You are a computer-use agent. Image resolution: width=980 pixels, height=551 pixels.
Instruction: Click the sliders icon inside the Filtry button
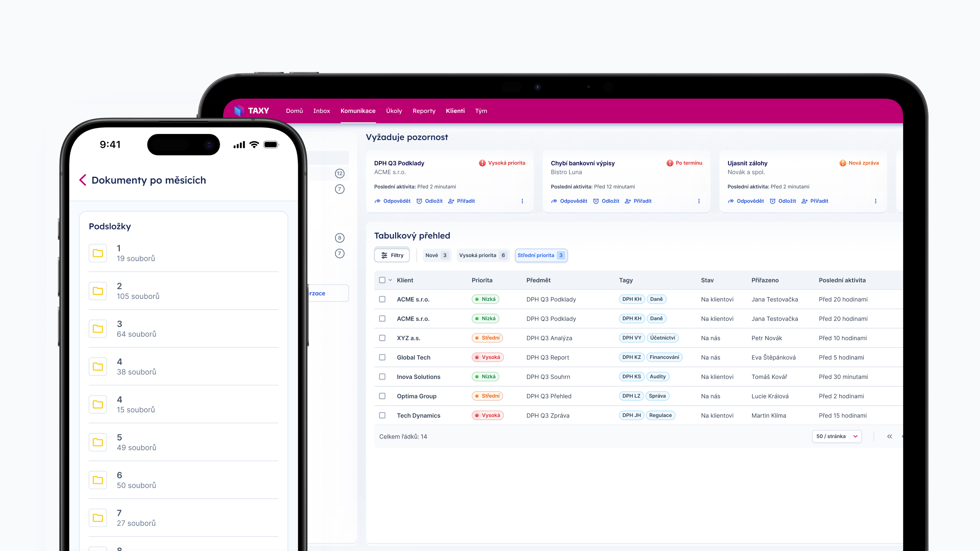[x=384, y=255]
